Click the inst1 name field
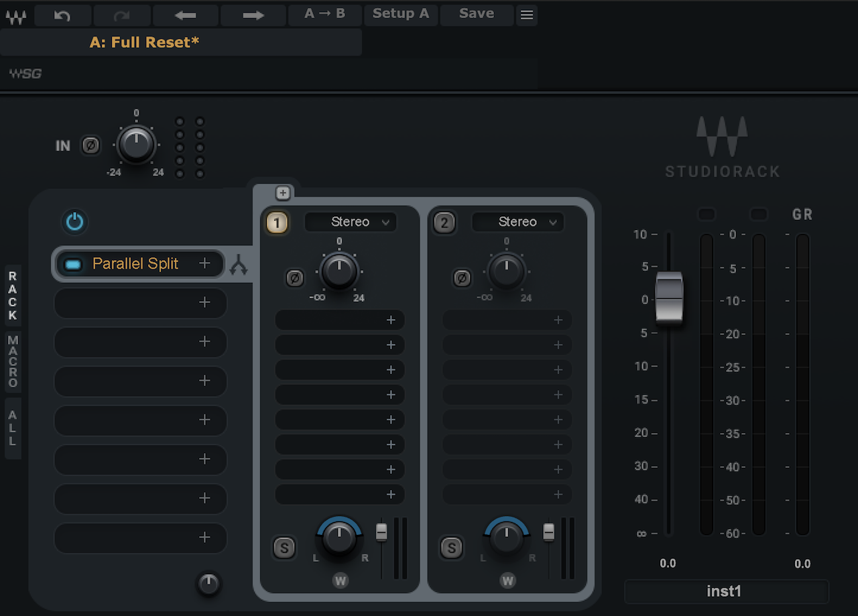Image resolution: width=858 pixels, height=616 pixels. [x=727, y=592]
